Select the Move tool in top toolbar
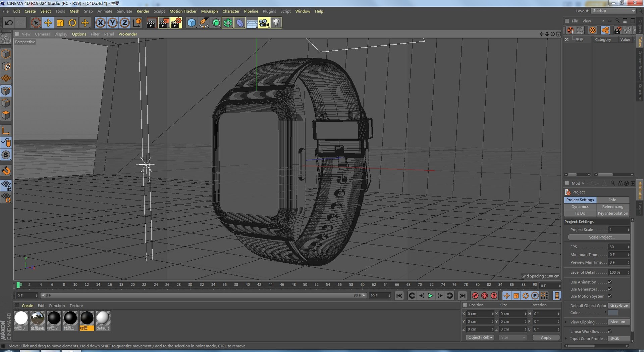 coord(48,23)
